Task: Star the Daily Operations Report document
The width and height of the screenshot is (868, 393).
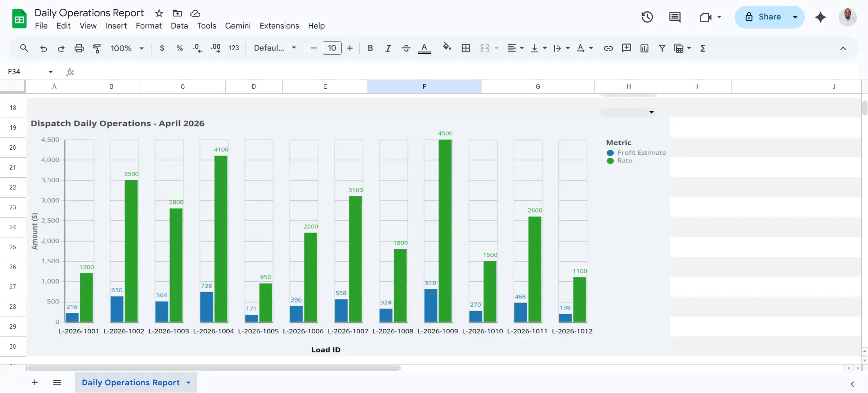Action: point(159,13)
